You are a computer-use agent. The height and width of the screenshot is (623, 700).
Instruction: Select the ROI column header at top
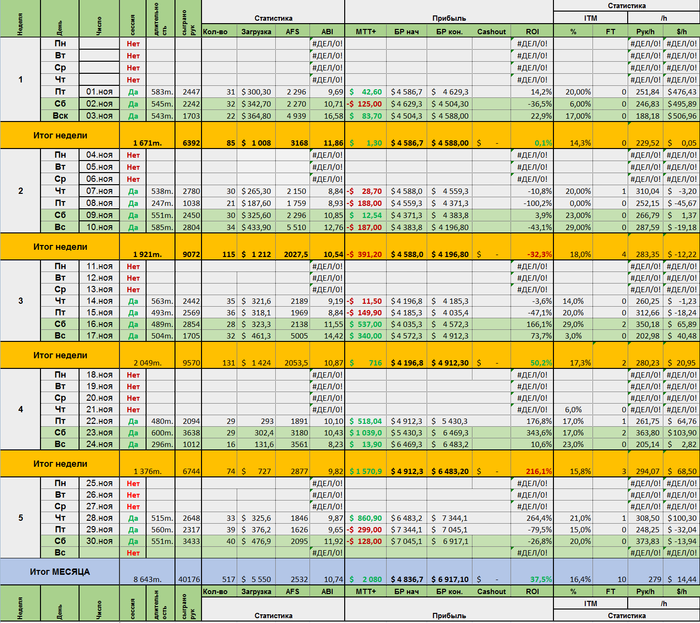(532, 31)
